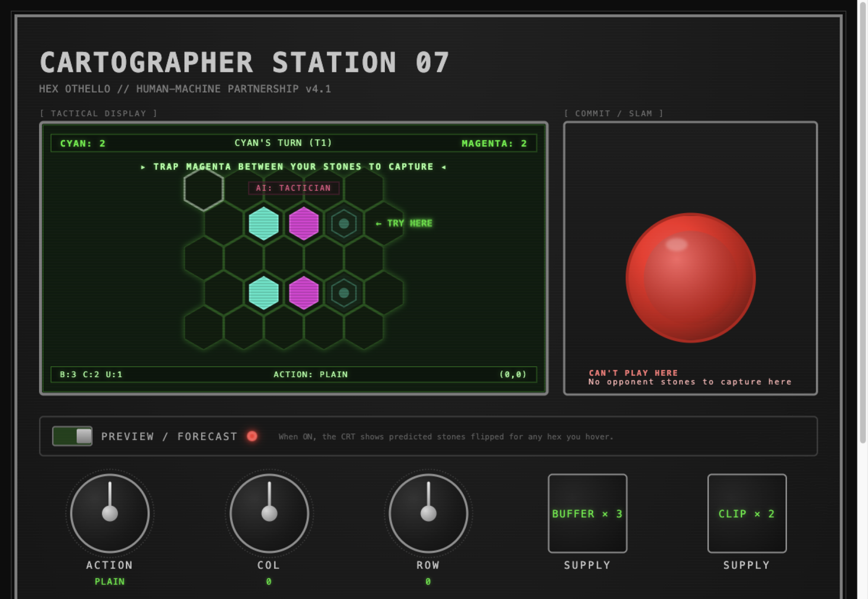The height and width of the screenshot is (599, 868).
Task: Click the white-outlined selected hex
Action: click(x=203, y=189)
